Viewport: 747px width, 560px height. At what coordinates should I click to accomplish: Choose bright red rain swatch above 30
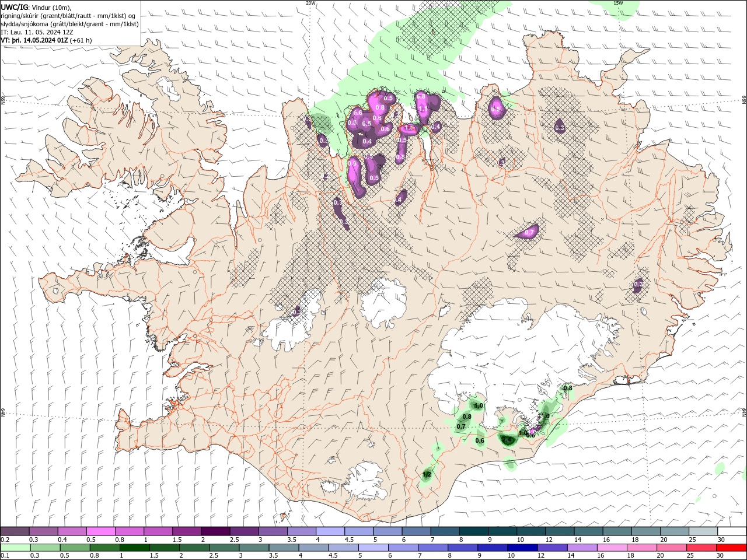731,548
